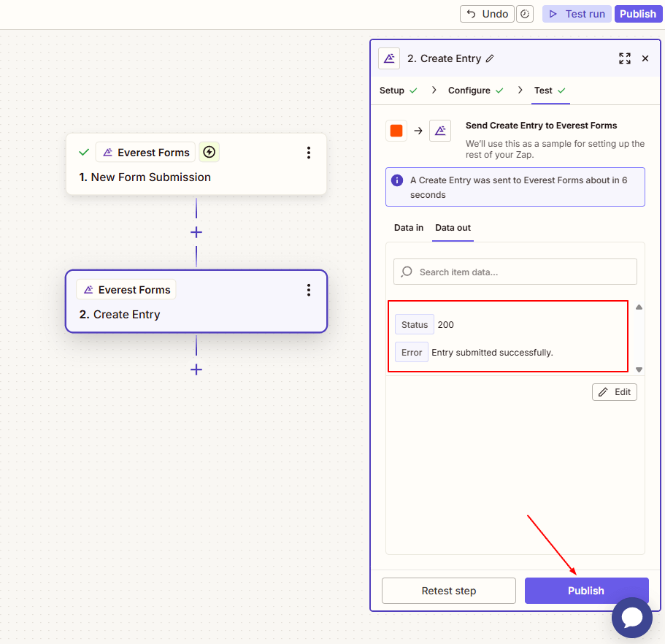665x644 pixels.
Task: Click the instant trigger lightning icon
Action: click(x=210, y=152)
